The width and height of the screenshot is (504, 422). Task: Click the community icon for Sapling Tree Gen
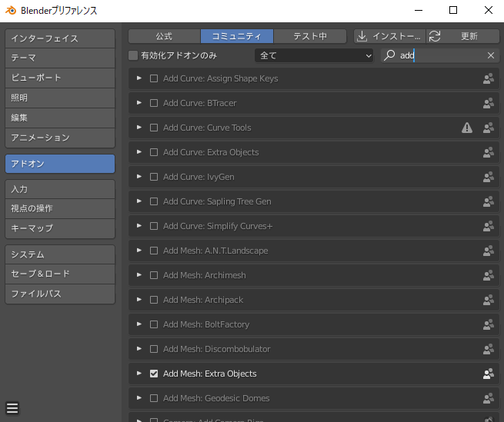pos(489,201)
